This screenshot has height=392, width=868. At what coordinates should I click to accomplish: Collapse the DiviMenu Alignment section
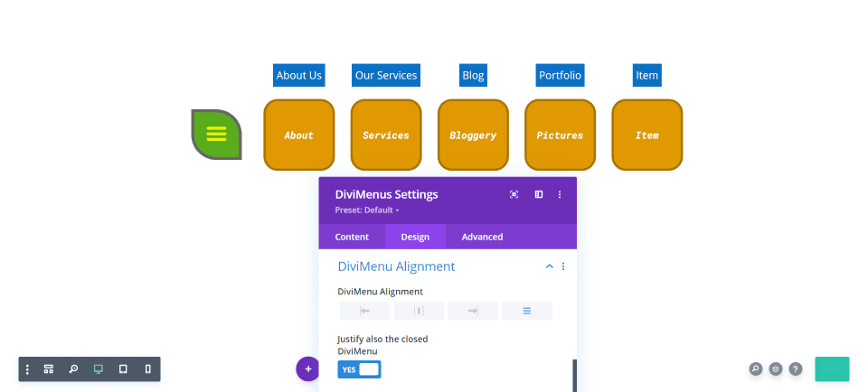[x=549, y=266]
